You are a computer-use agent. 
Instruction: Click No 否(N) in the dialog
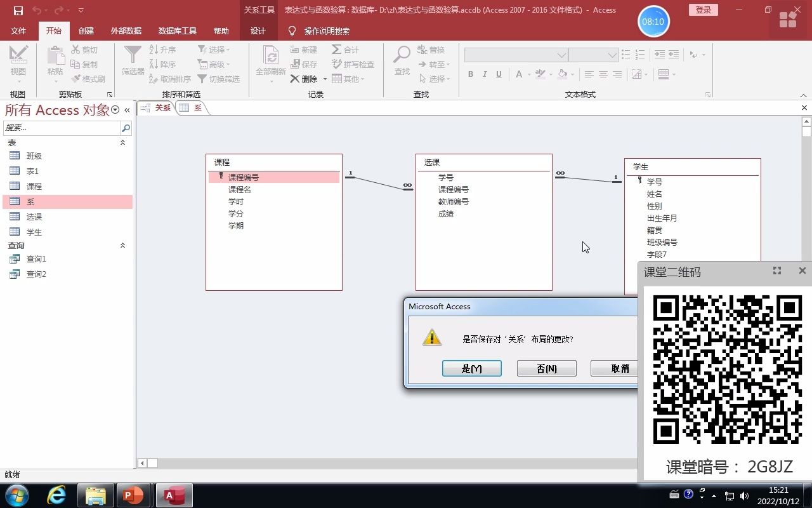tap(547, 368)
